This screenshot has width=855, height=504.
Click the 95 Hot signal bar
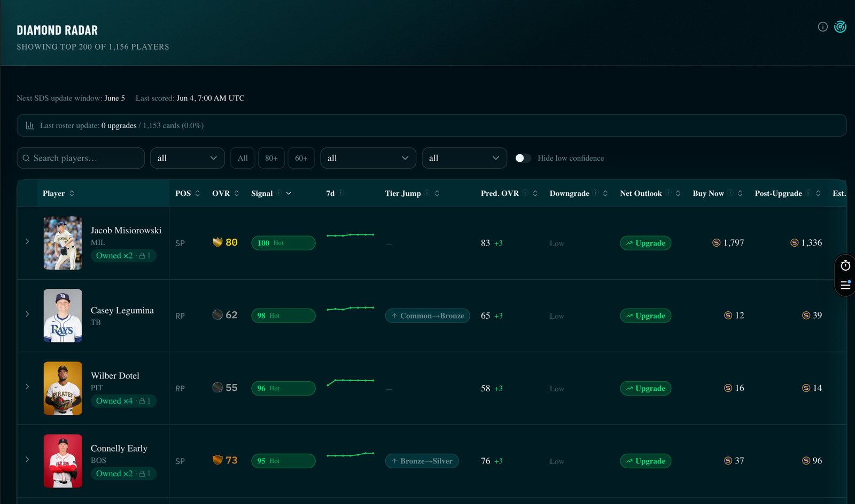tap(283, 461)
